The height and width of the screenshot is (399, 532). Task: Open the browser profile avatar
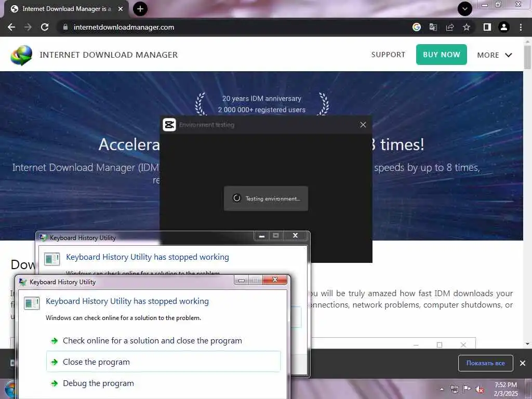[x=504, y=27]
